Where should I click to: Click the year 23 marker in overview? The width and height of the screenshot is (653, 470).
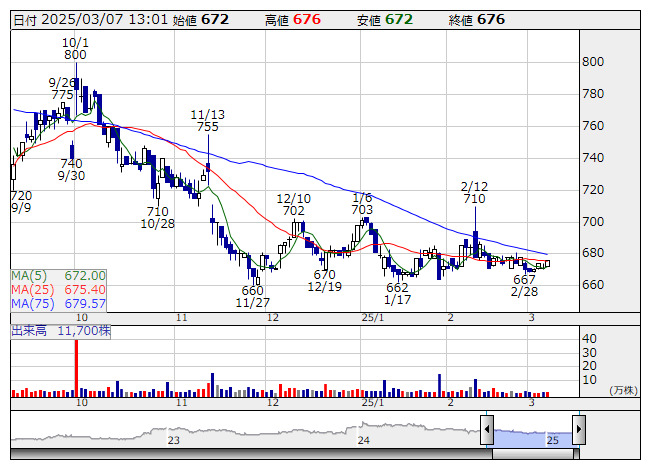pos(174,440)
